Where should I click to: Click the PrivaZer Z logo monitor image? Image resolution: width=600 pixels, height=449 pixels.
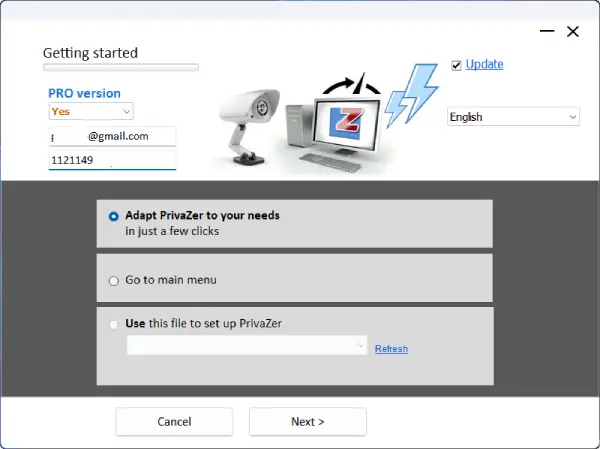tap(346, 123)
